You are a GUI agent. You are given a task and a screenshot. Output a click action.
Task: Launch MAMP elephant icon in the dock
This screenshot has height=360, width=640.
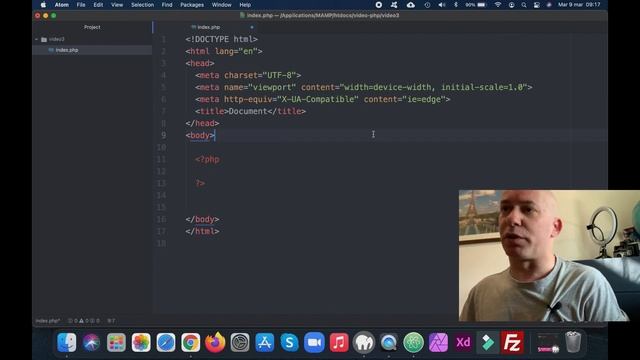pos(364,342)
